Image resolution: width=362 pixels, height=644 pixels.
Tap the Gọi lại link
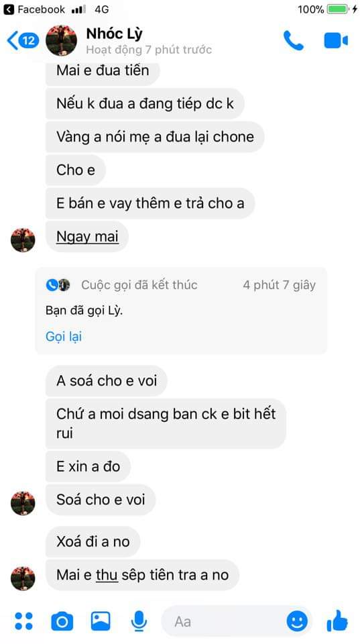pyautogui.click(x=64, y=336)
